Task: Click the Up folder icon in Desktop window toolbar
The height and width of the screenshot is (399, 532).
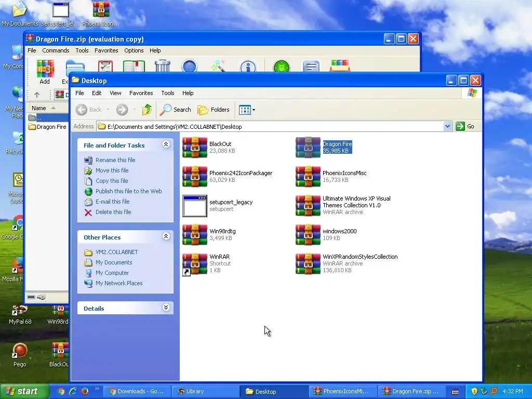Action: (x=147, y=110)
